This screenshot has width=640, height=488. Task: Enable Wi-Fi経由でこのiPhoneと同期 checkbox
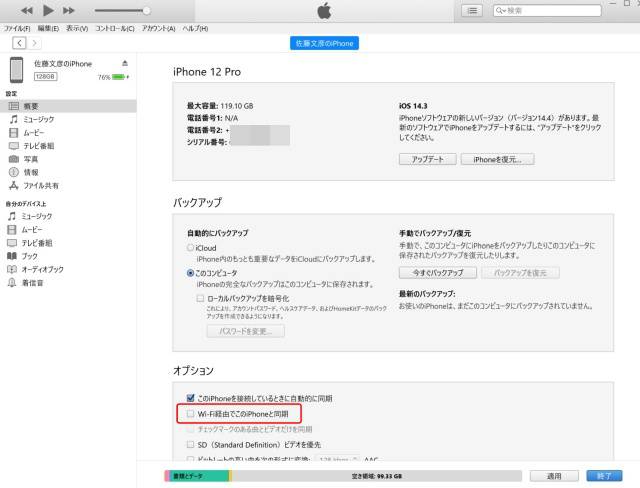(x=190, y=413)
